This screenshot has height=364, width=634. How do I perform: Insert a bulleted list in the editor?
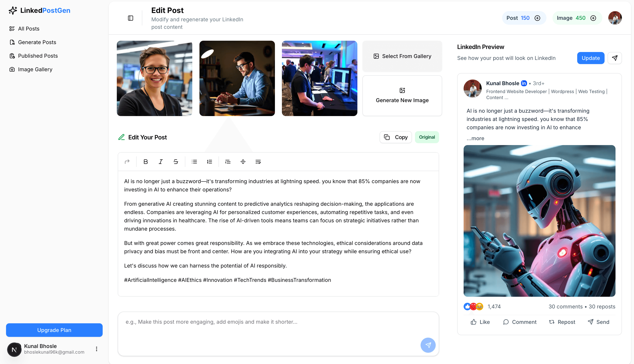pos(194,161)
